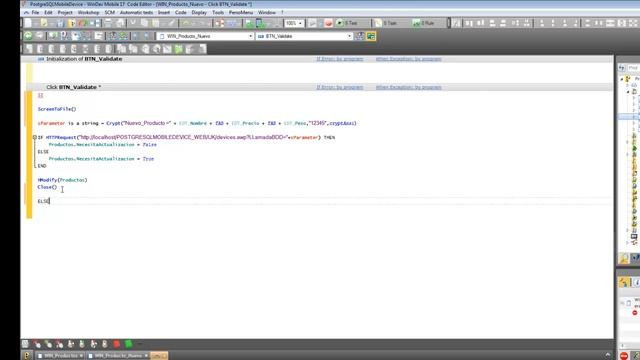
Task: Open the ? help menu
Action: tap(282, 13)
